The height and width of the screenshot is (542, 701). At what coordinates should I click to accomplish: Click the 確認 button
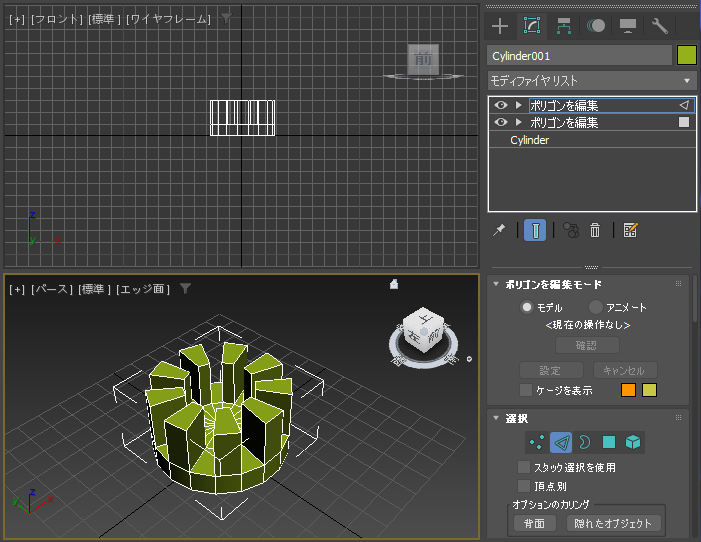587,345
